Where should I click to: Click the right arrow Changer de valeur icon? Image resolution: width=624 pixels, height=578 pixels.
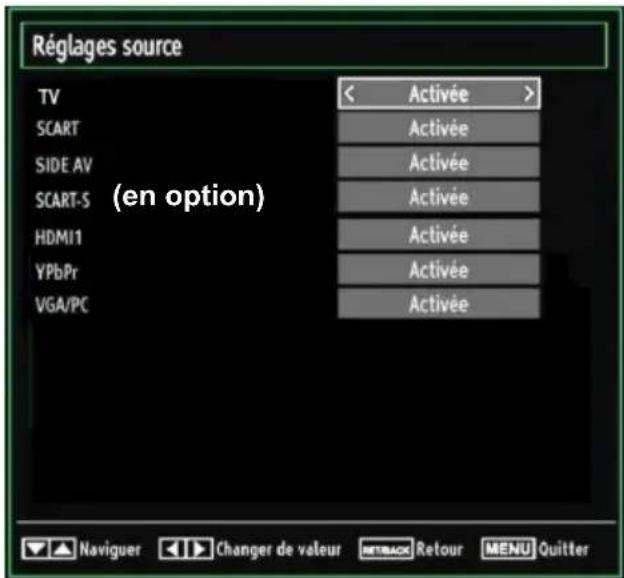(199, 549)
